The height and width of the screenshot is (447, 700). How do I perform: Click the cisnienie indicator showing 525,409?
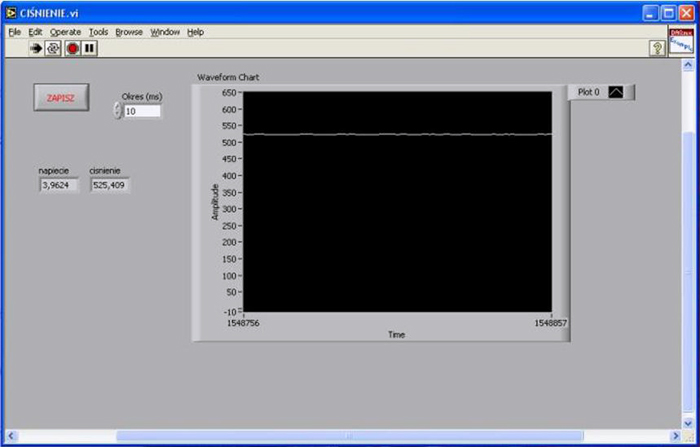[109, 185]
